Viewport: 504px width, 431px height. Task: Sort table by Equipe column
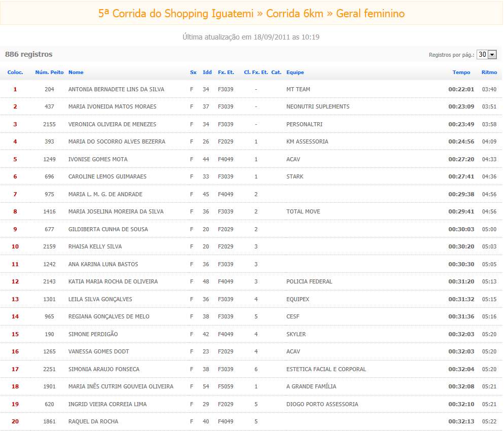(295, 73)
